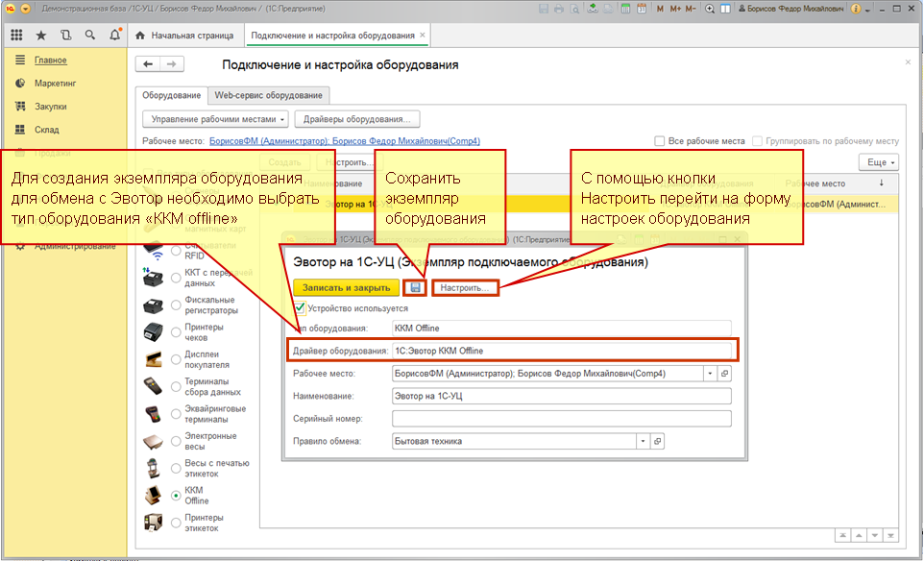Click Драйверы оборудования... button
This screenshot has width=924, height=561.
point(357,119)
